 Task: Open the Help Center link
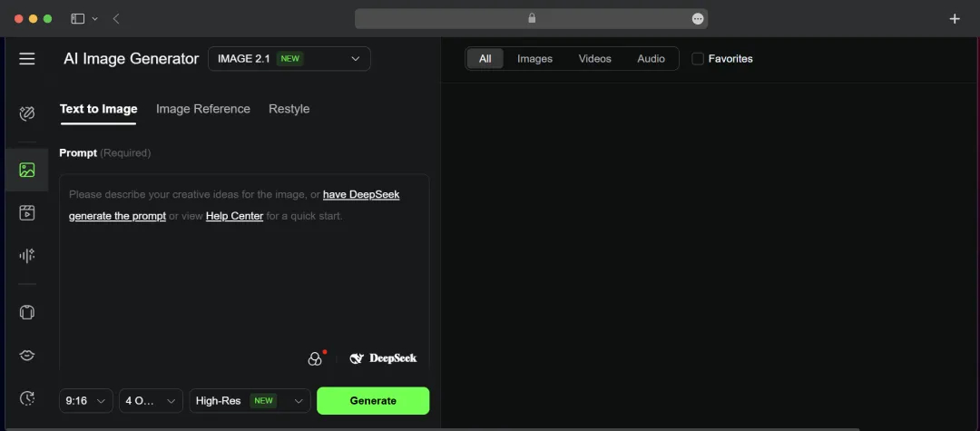coord(234,217)
